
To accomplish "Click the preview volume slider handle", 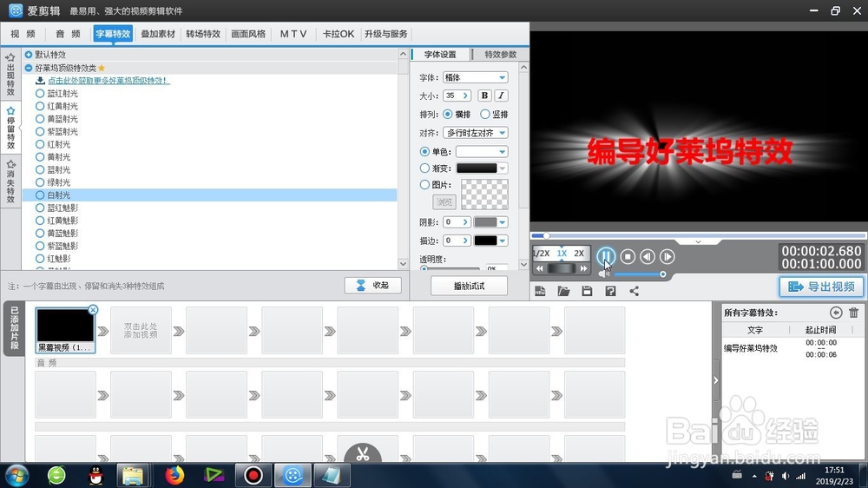I will (662, 274).
